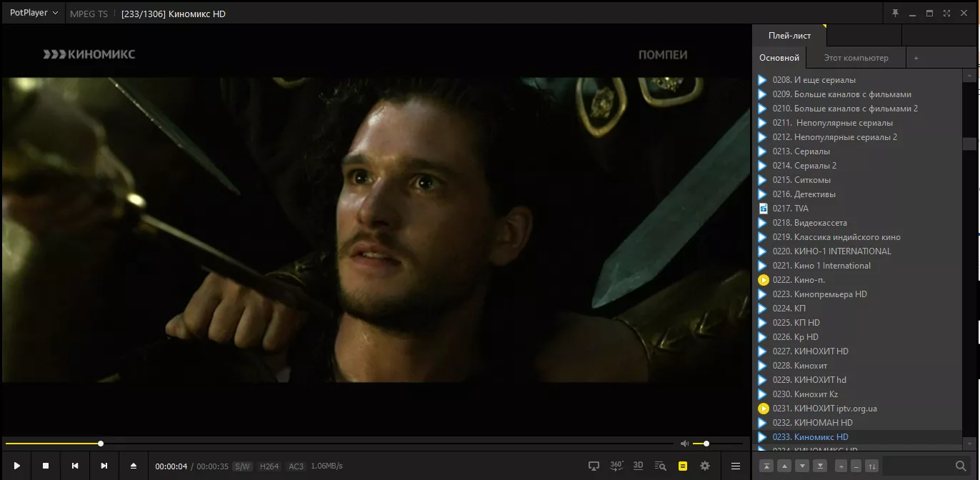This screenshot has width=980, height=480.
Task: Select playlist entry 0230. Кинохит Kz
Action: [858, 394]
